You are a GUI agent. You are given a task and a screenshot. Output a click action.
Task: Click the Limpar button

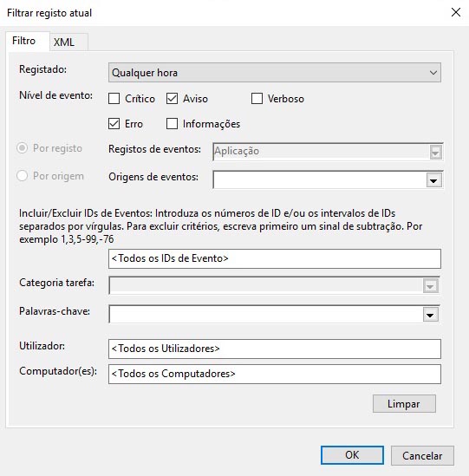pyautogui.click(x=404, y=404)
